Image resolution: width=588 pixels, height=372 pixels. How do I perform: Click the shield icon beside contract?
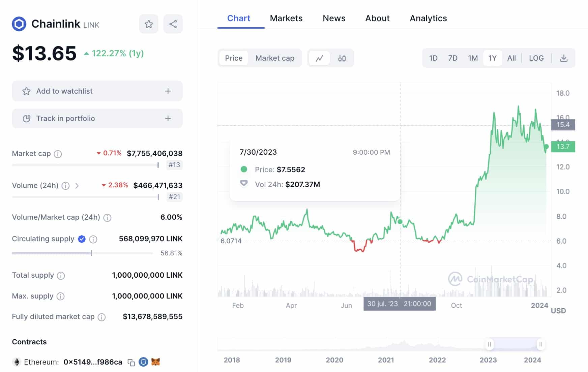143,362
